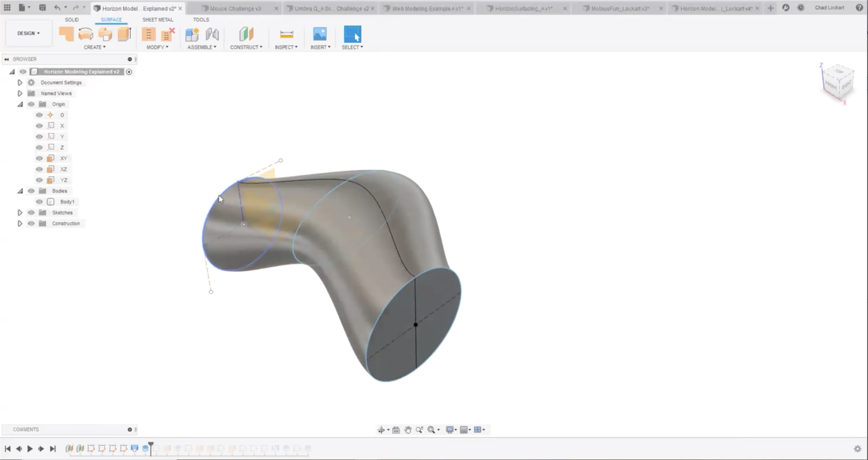The height and width of the screenshot is (460, 868).
Task: Expand the Construction folder
Action: coord(20,224)
